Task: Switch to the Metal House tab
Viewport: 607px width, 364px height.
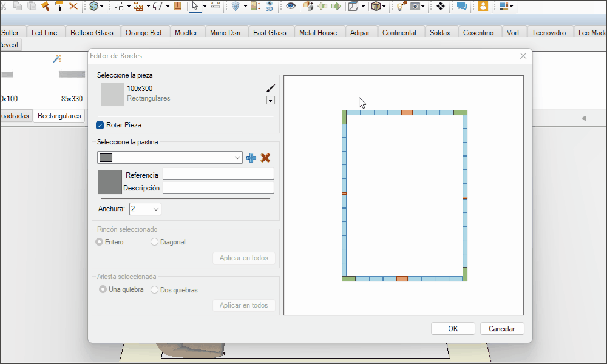Action: pyautogui.click(x=318, y=33)
